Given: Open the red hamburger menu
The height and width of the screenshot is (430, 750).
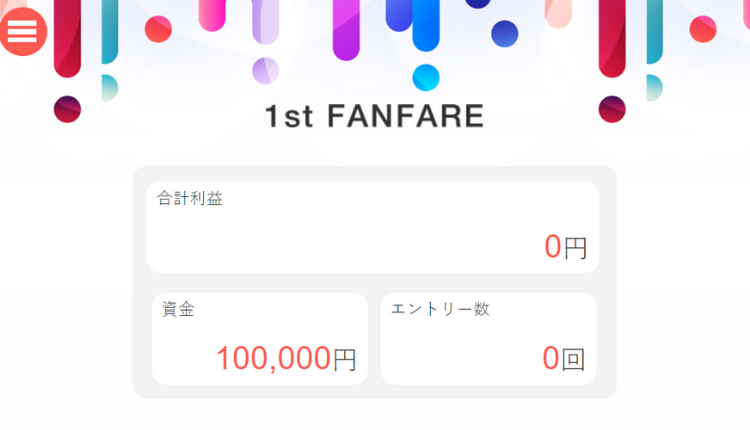Looking at the screenshot, I should pos(22,31).
